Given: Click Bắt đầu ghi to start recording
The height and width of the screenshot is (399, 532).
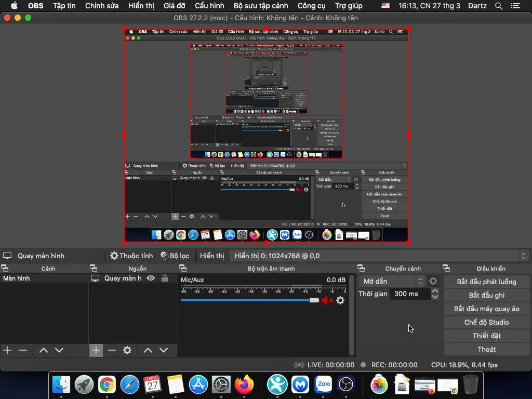Looking at the screenshot, I should tap(486, 295).
